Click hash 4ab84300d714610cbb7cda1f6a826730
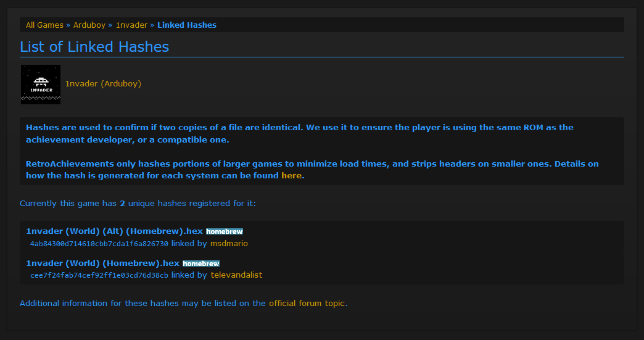Viewport: 644px width, 340px height. [x=99, y=244]
